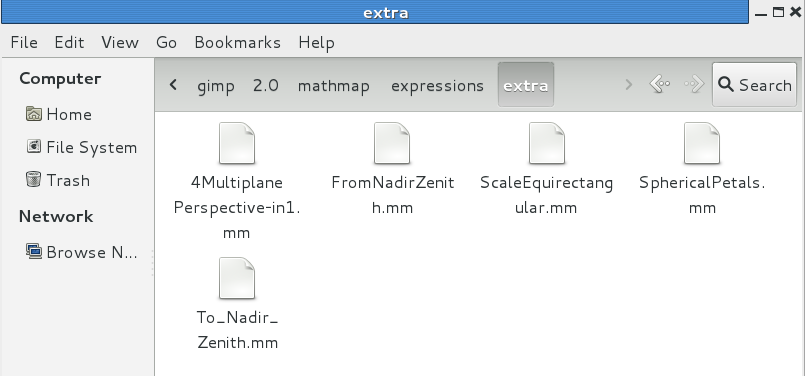Open the Bookmarks menu

click(238, 42)
